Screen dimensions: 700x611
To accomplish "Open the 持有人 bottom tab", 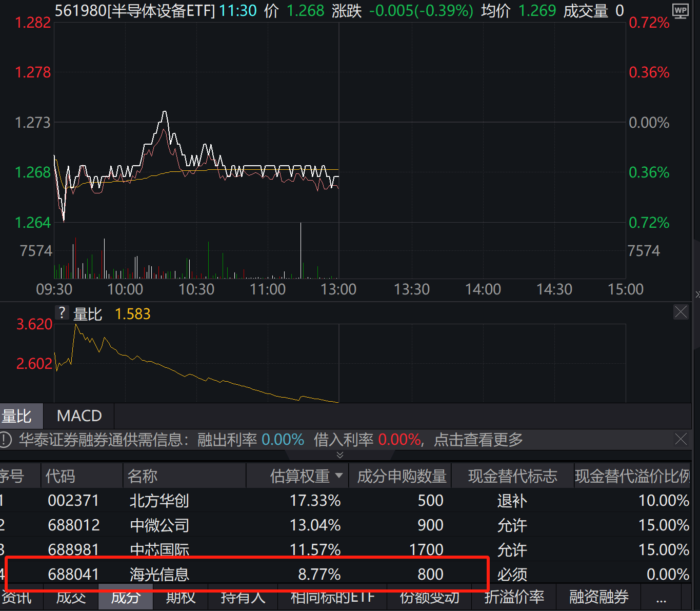I will [x=243, y=597].
